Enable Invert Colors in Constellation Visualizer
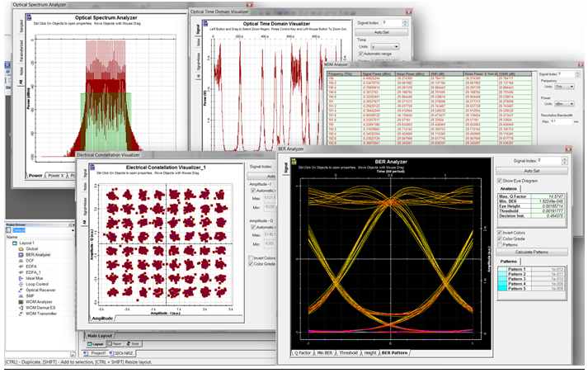The width and height of the screenshot is (588, 373). pyautogui.click(x=251, y=258)
